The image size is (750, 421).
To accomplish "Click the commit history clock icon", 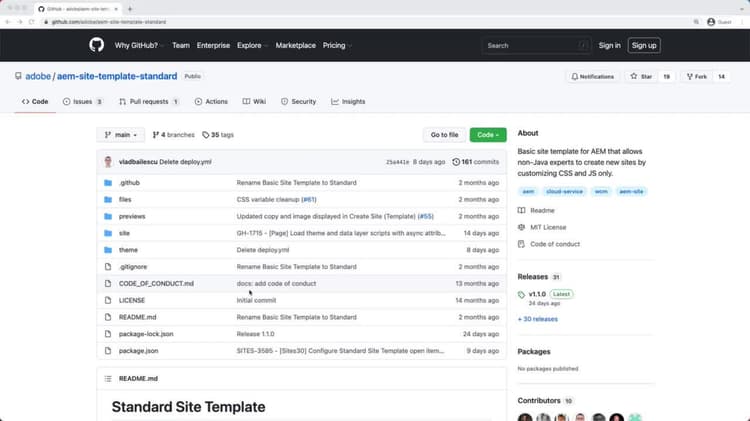I will pyautogui.click(x=456, y=162).
